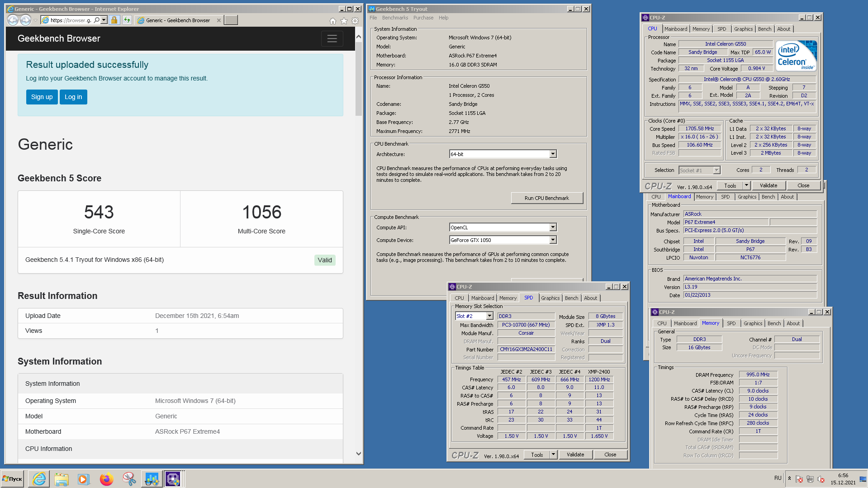Screen dimensions: 868x488
Task: Open Action Center flag in tray
Action: click(x=799, y=479)
